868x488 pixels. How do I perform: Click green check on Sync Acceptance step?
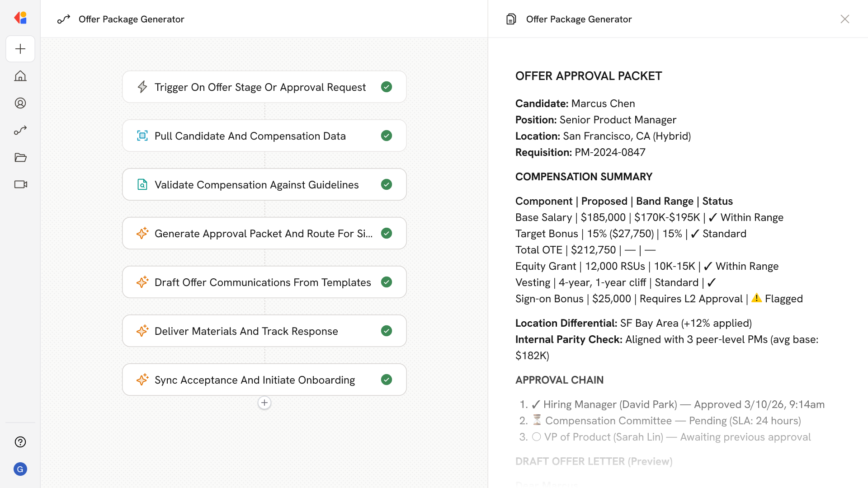pyautogui.click(x=387, y=380)
